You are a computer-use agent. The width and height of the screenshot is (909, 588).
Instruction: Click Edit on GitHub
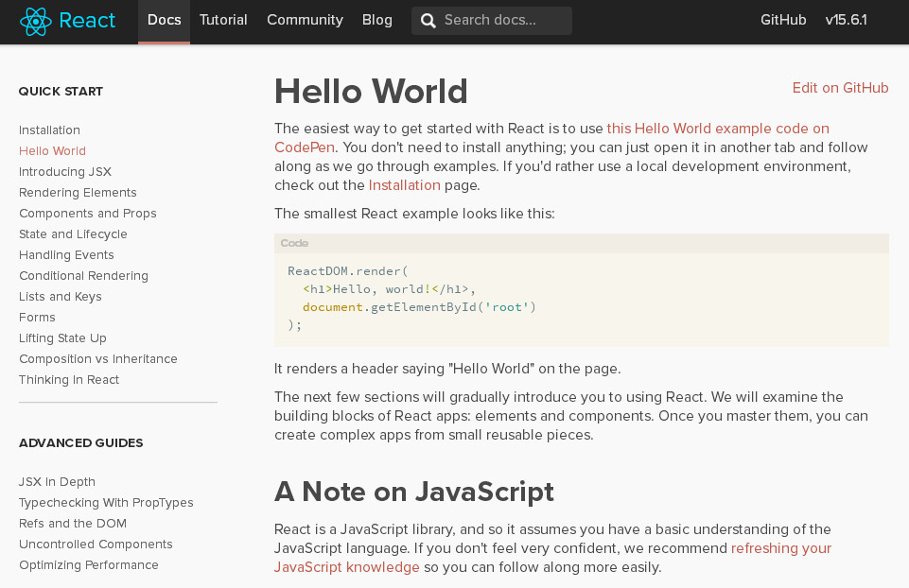tap(840, 87)
